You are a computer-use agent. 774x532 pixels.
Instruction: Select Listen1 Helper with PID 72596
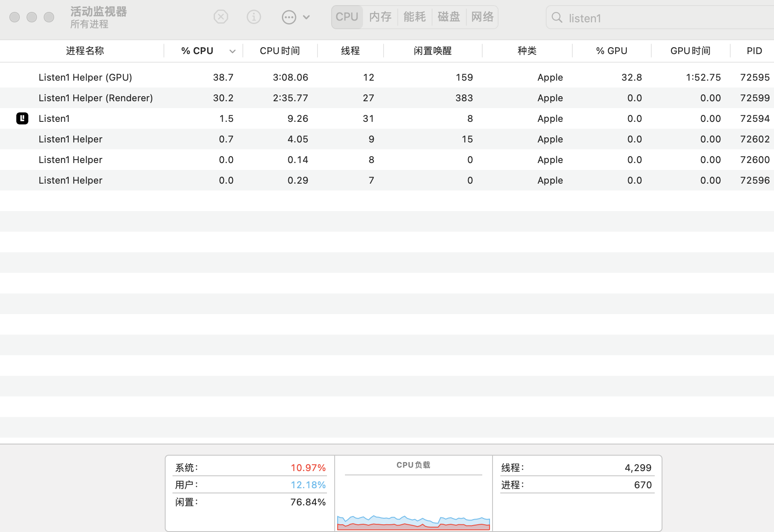point(387,180)
